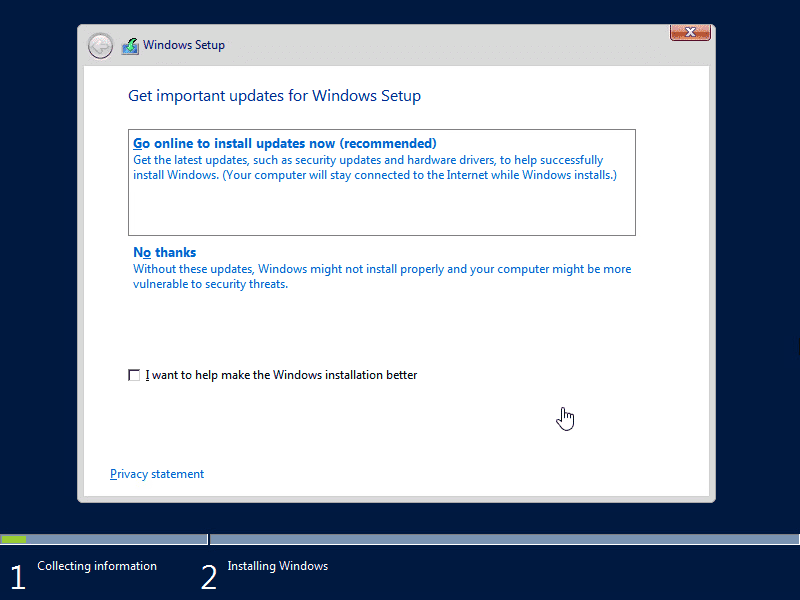Click the security threats warning text under No thanks
This screenshot has height=600, width=800.
click(382, 276)
